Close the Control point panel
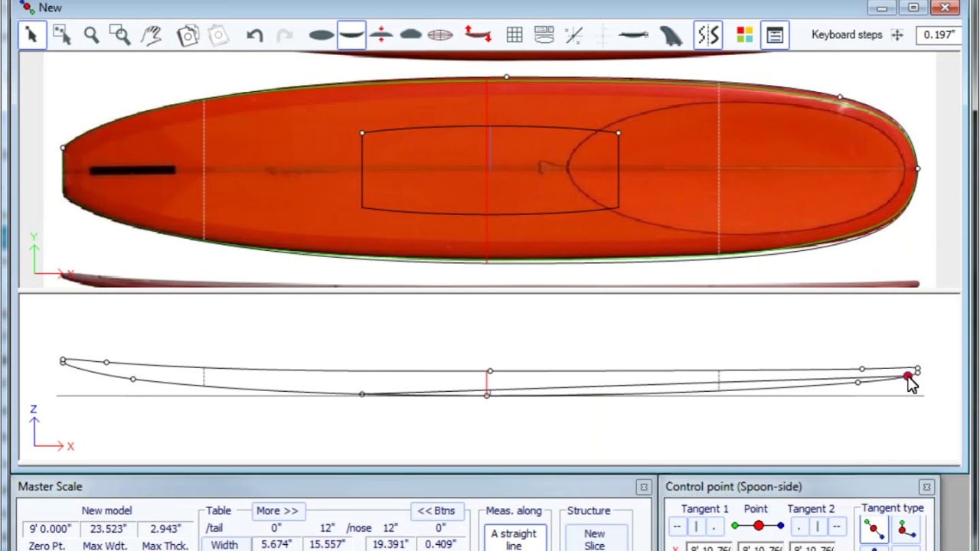The height and width of the screenshot is (551, 980). click(926, 487)
